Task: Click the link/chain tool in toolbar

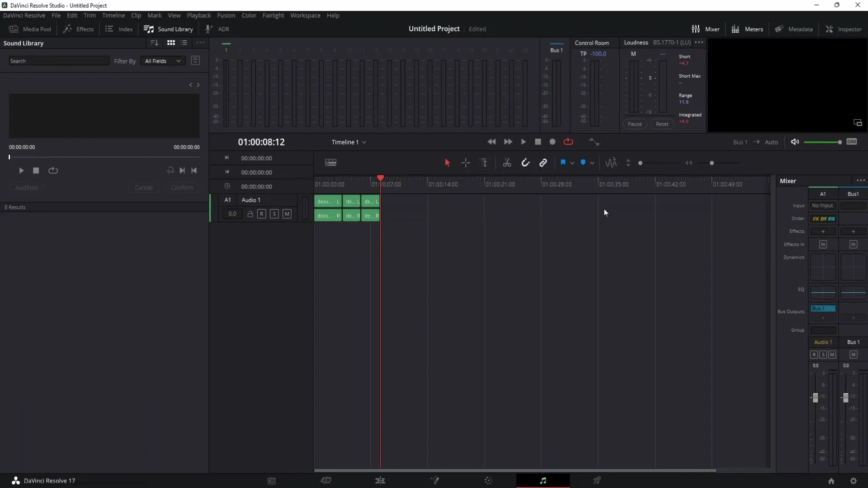Action: [543, 163]
